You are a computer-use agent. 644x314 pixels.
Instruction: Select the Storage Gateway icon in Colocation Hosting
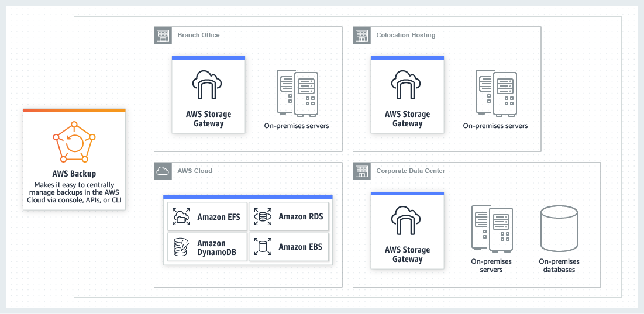pos(406,85)
